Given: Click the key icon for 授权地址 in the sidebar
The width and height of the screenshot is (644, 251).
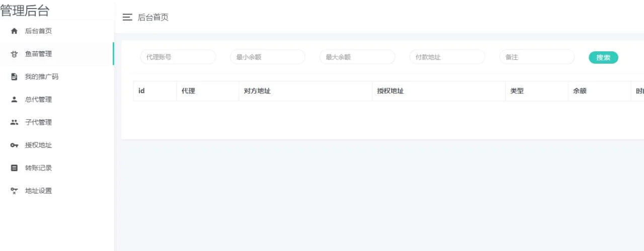Looking at the screenshot, I should click(14, 145).
